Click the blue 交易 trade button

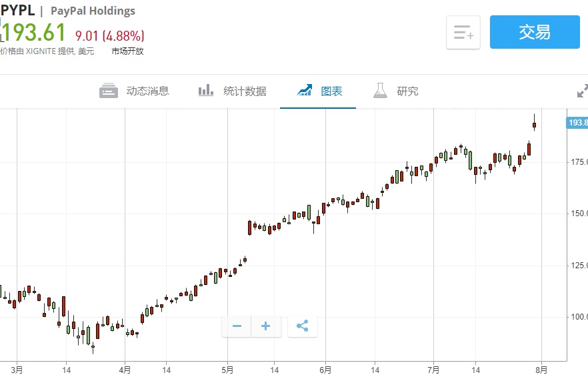[x=534, y=32]
